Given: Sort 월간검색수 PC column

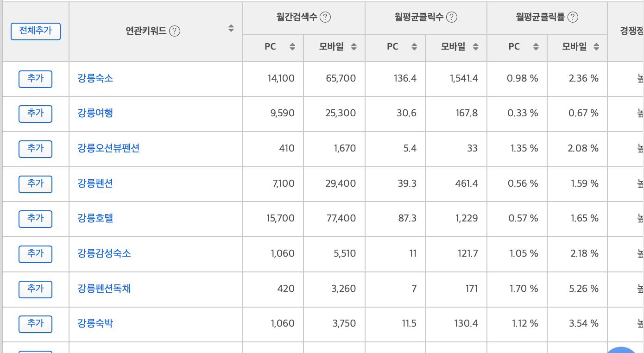Looking at the screenshot, I should (x=292, y=47).
